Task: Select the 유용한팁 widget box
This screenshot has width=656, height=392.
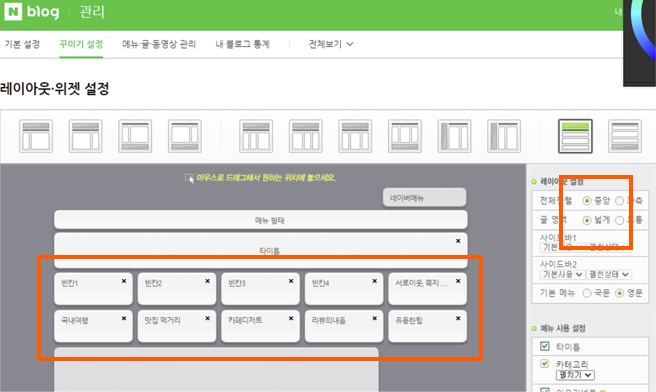Action: pos(428,326)
